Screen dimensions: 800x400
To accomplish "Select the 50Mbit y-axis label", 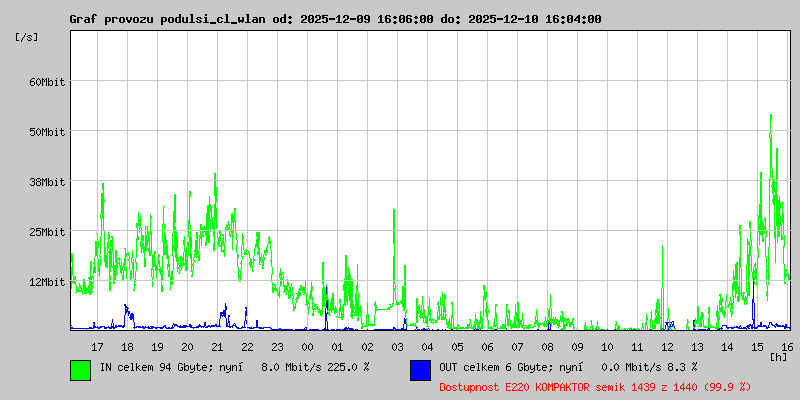I will (46, 132).
